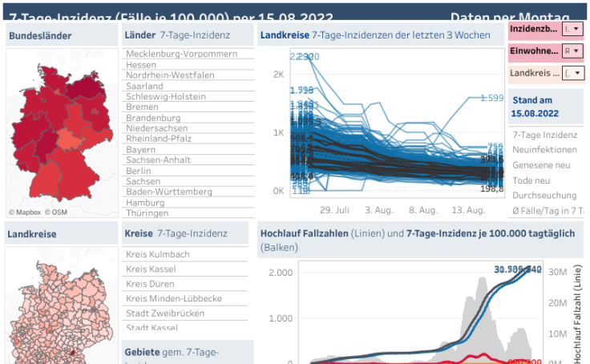Choose Schleswig-Holstein from the Länder list

166,96
